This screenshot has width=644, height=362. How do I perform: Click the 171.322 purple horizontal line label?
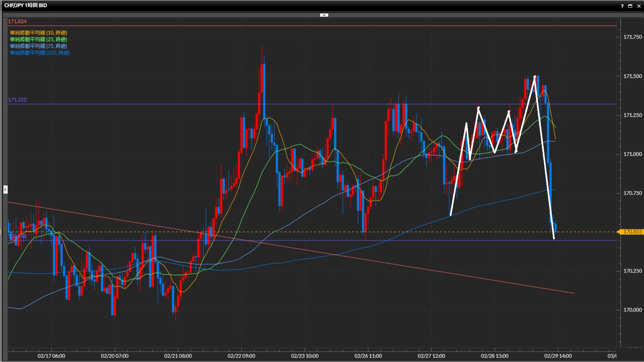click(17, 100)
